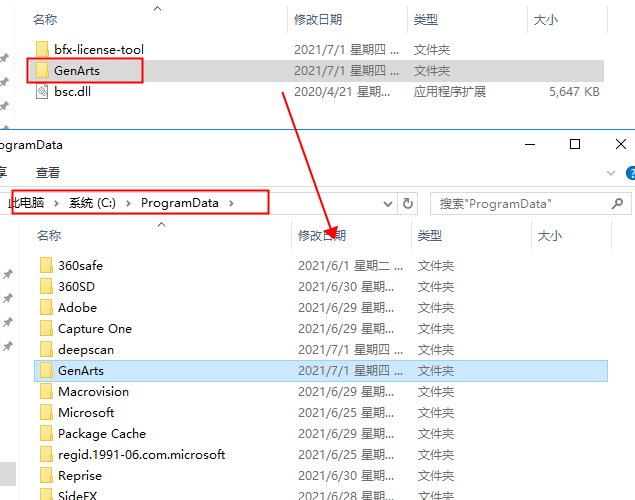Viewport: 635px width, 500px height.
Task: Click the Macrovision folder name
Action: [x=94, y=391]
